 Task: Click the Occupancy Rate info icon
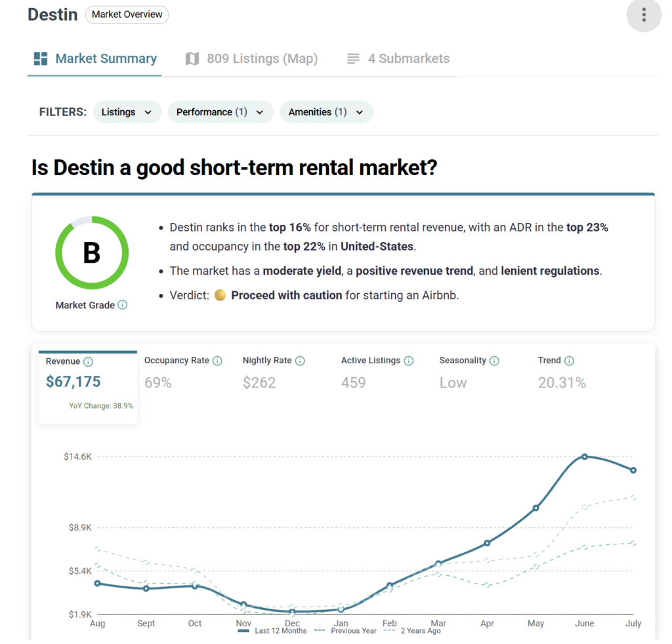coord(217,361)
